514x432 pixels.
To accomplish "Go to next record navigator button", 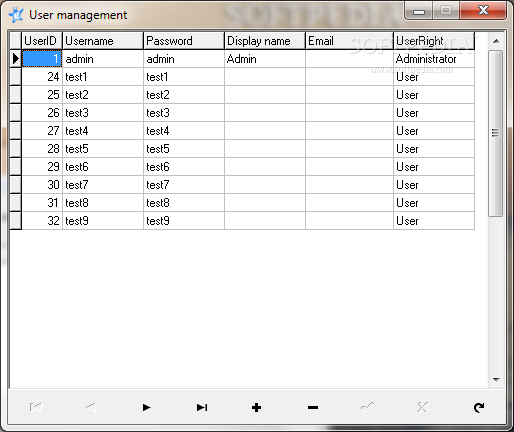I will (x=146, y=407).
